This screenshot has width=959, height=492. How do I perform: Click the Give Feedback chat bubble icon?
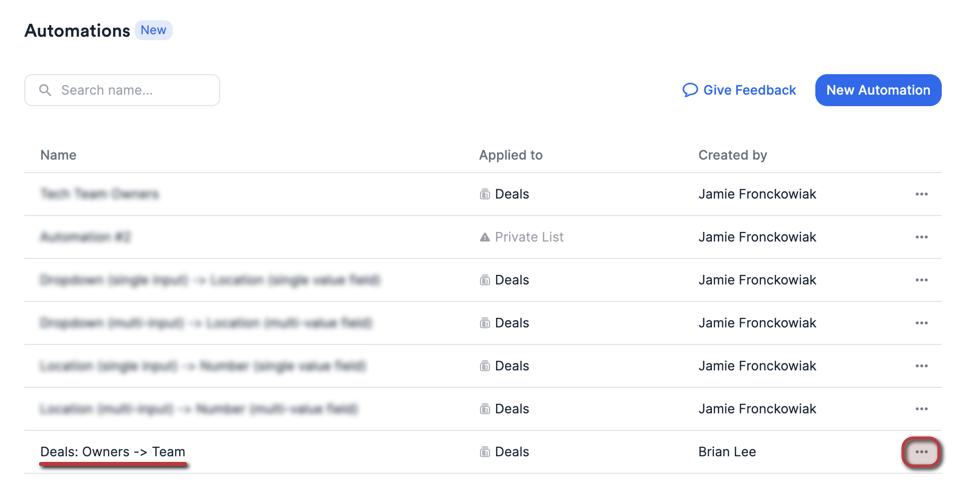(690, 90)
